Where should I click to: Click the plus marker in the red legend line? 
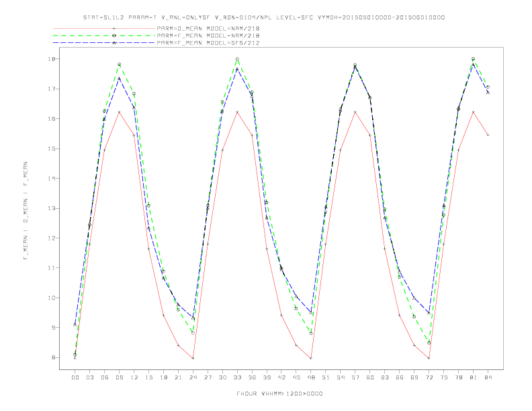tap(114, 28)
